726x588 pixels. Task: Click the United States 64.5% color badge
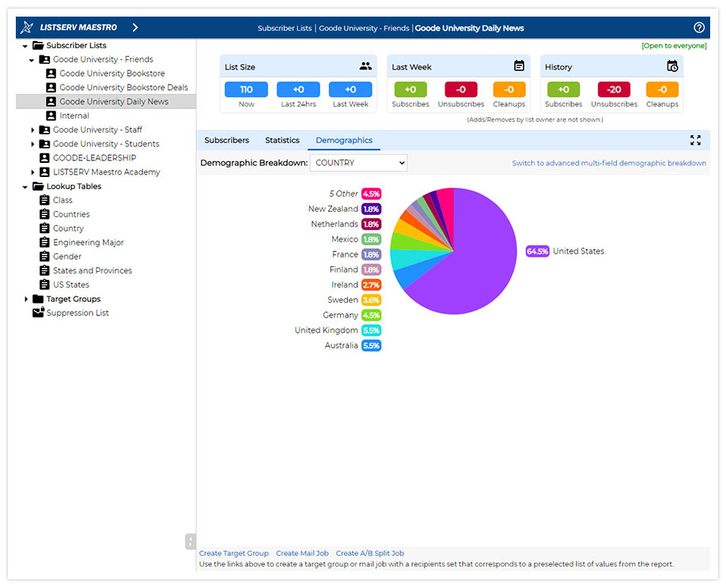click(537, 251)
